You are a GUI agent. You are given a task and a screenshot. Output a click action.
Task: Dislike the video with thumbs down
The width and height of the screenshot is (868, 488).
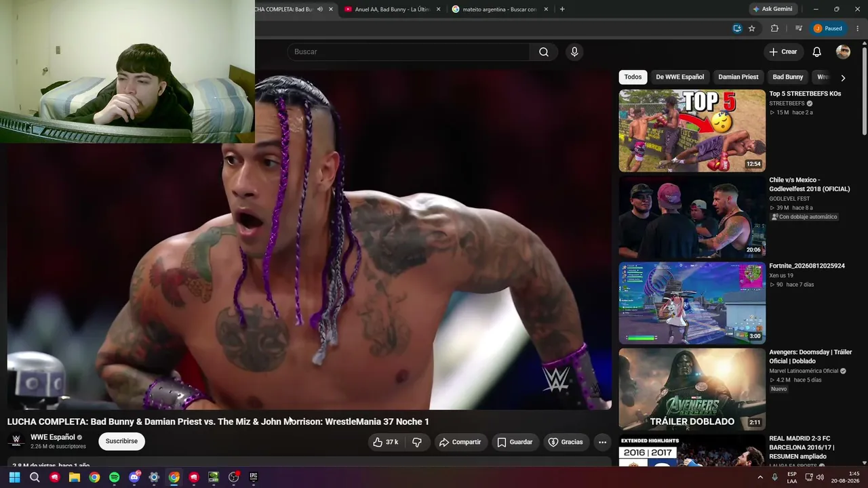(x=417, y=442)
